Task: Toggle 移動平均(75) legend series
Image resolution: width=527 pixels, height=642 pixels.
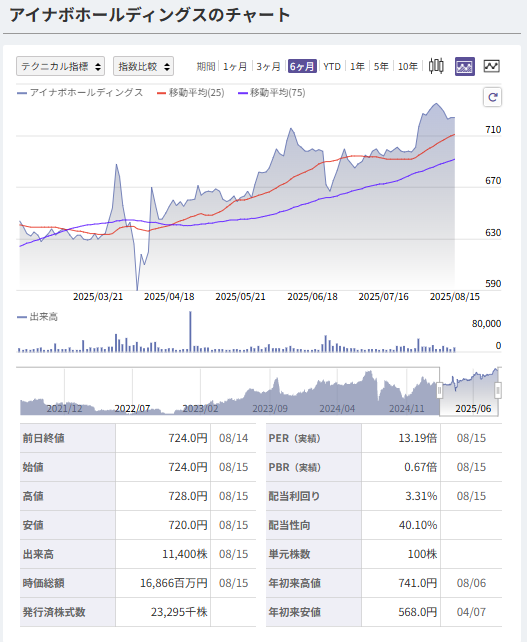Action: point(272,93)
